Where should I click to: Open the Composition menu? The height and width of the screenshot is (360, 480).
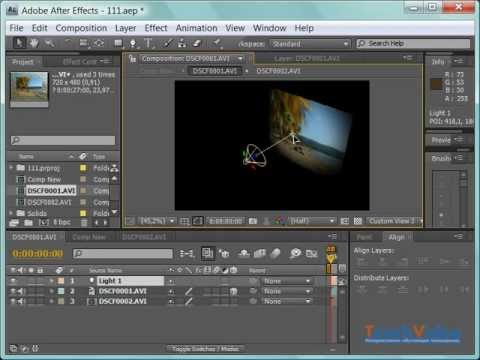click(81, 28)
